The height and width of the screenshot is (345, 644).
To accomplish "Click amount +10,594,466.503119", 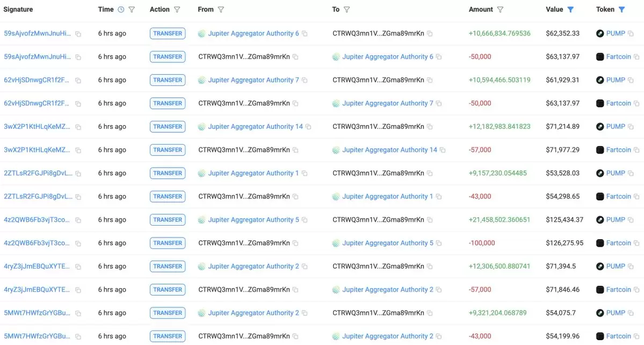I will coord(500,80).
